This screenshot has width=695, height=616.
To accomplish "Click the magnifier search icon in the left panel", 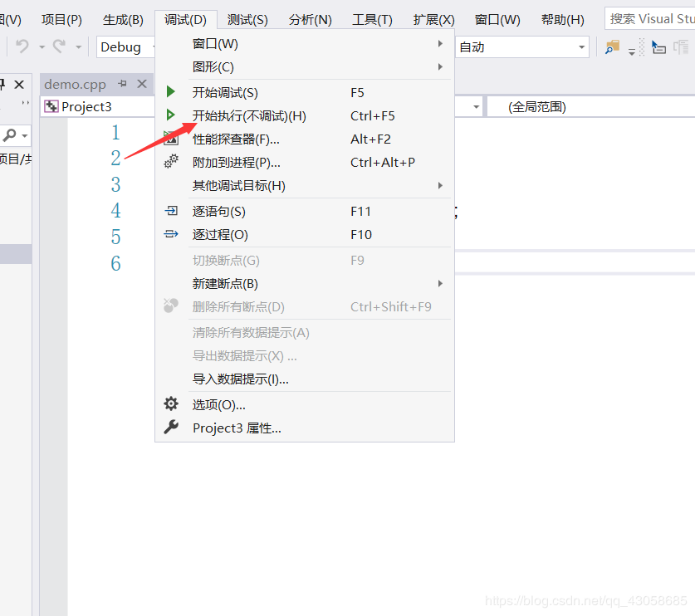I will tap(8, 135).
